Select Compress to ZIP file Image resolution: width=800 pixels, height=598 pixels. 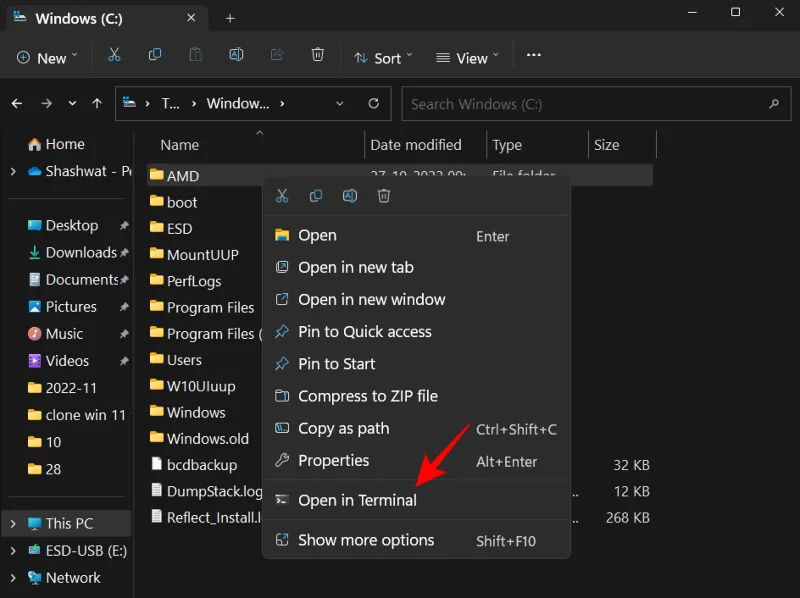368,396
